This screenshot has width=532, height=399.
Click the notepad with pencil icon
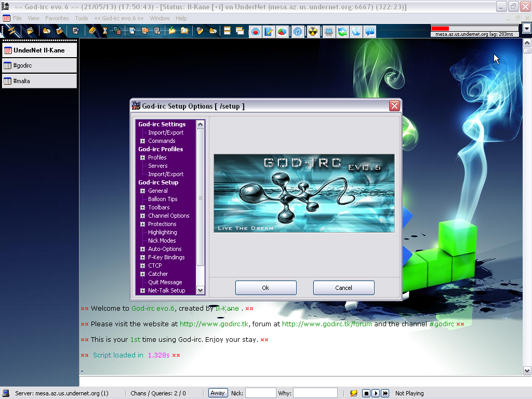(x=269, y=32)
